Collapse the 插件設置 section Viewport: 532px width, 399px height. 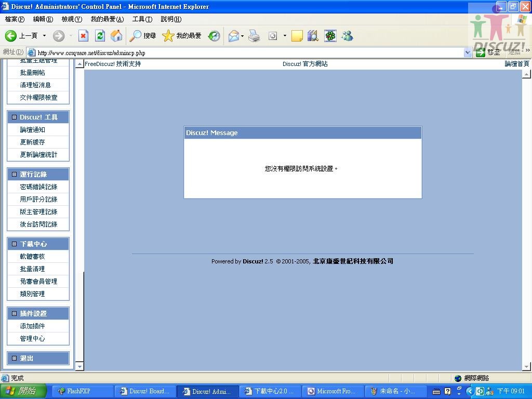pyautogui.click(x=14, y=313)
